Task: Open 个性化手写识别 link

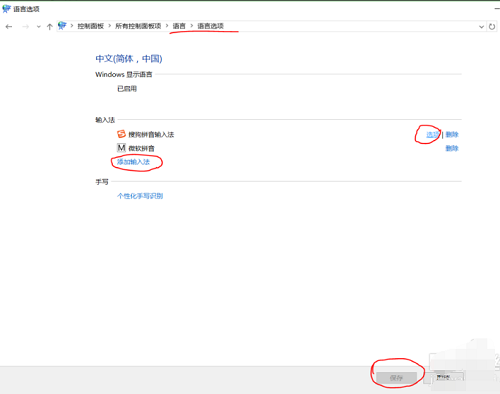Action: 140,196
